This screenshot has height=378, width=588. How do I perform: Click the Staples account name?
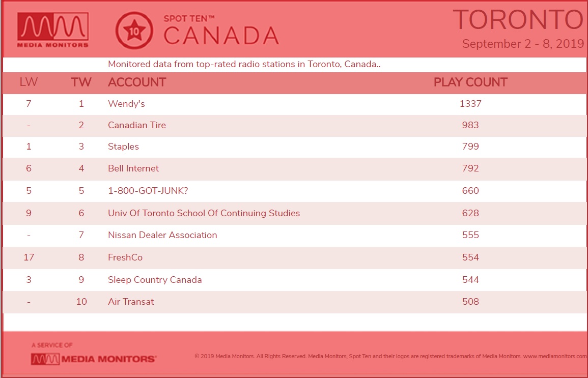[123, 147]
